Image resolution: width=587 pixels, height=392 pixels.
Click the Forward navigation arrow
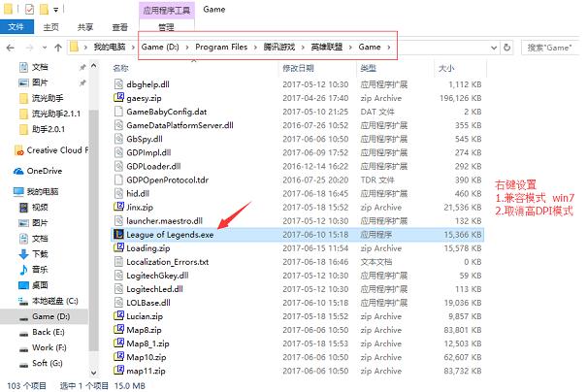(x=29, y=48)
